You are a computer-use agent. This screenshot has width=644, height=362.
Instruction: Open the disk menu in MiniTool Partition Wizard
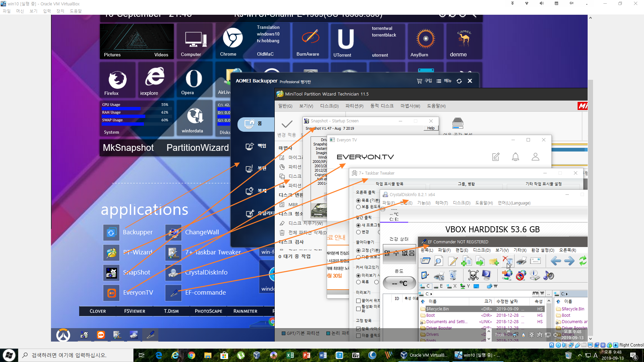[329, 106]
